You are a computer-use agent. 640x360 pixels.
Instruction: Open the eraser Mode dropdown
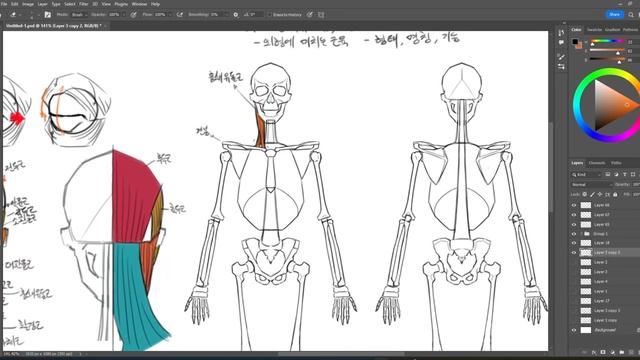click(79, 15)
